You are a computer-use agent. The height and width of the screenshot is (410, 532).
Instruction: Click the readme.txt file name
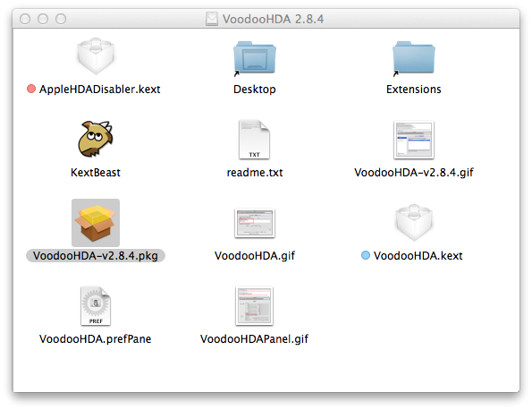point(255,173)
